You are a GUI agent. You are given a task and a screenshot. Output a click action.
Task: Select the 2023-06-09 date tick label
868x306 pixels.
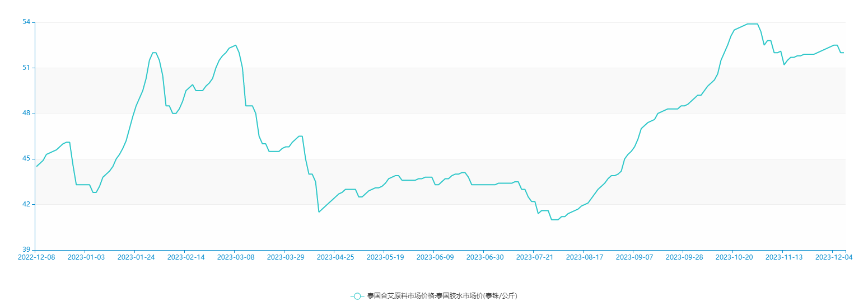[435, 257]
